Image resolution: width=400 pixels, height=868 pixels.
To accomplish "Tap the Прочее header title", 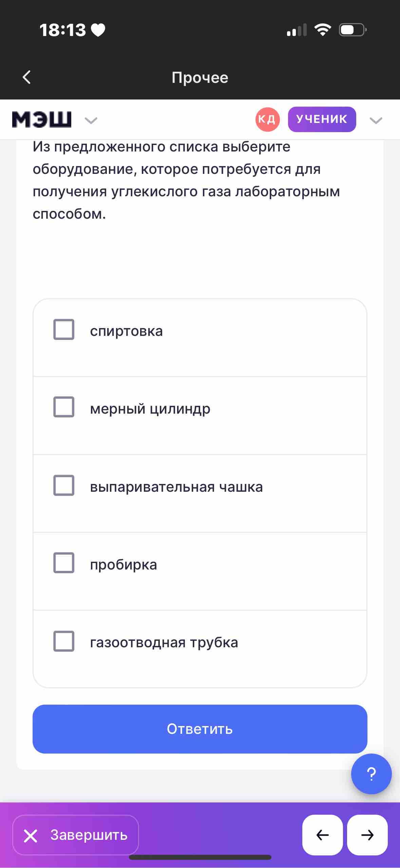I will point(200,77).
